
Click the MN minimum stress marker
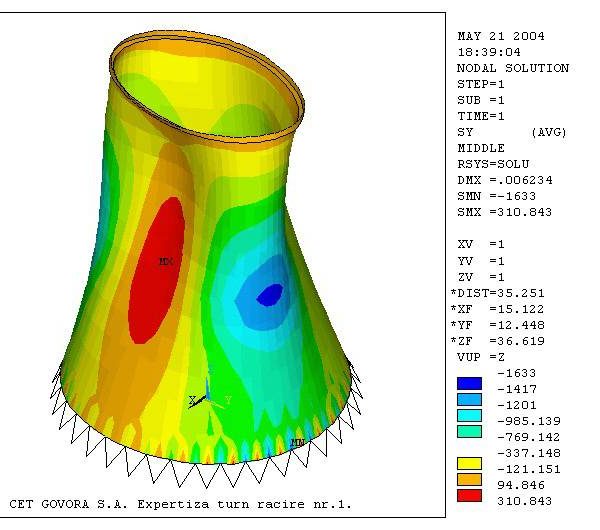point(297,442)
